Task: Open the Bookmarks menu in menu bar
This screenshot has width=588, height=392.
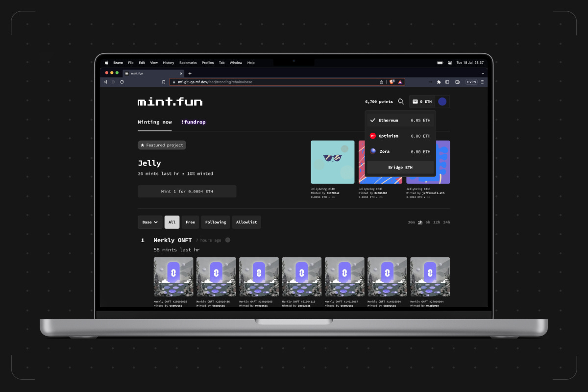Action: click(188, 63)
